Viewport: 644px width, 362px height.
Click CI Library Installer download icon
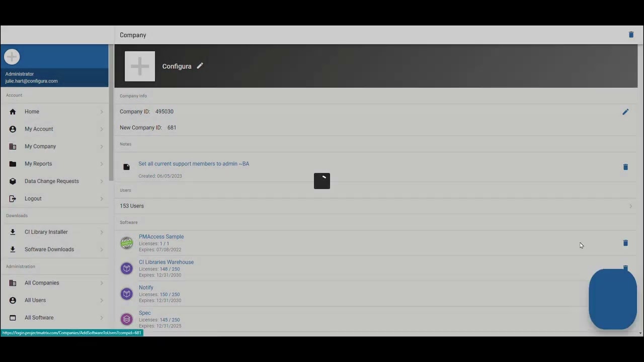pos(13,232)
